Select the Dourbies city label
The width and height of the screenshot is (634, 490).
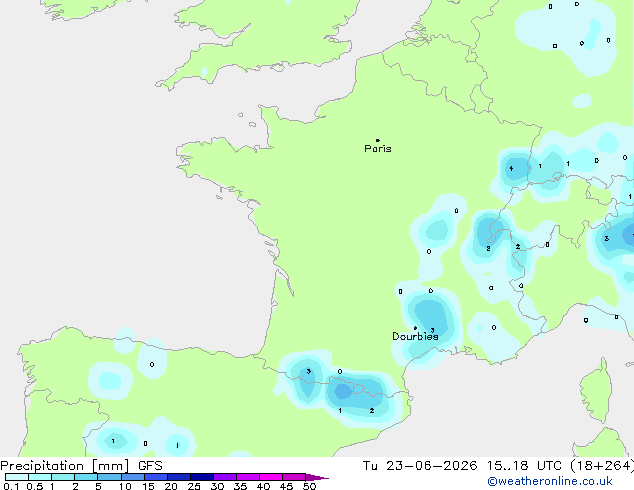click(x=415, y=336)
